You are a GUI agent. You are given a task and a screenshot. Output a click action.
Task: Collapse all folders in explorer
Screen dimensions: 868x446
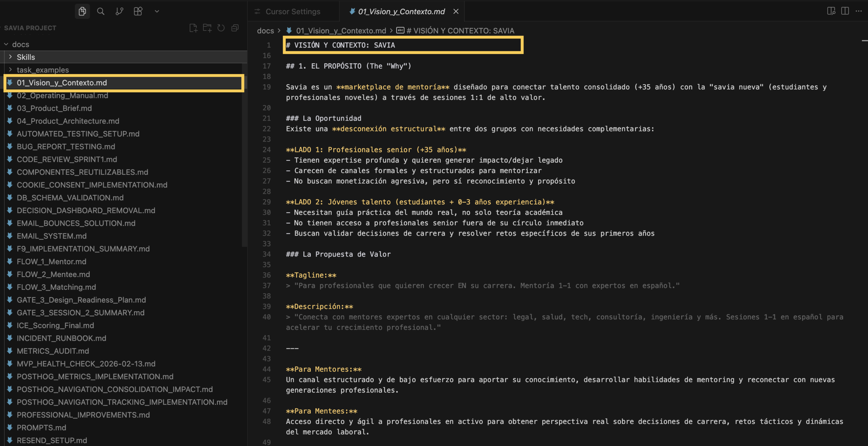(x=235, y=28)
